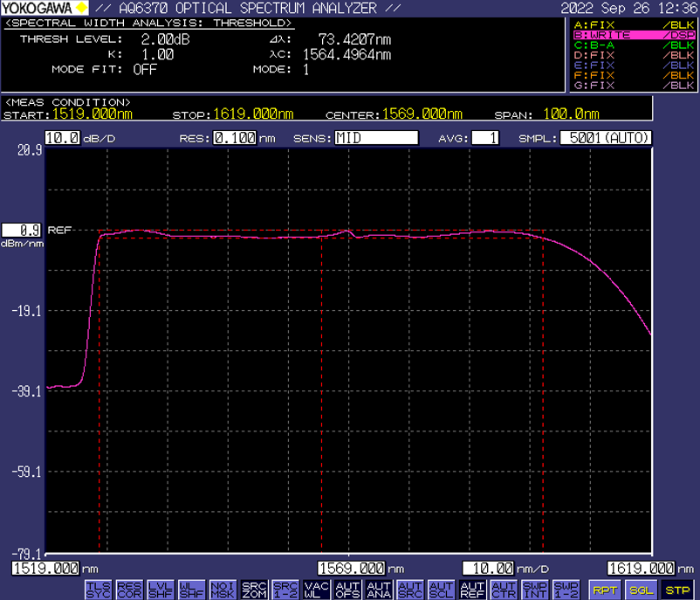Click the magenta B:WRITE trace highlight bar
The height and width of the screenshot is (600, 700).
pyautogui.click(x=634, y=35)
